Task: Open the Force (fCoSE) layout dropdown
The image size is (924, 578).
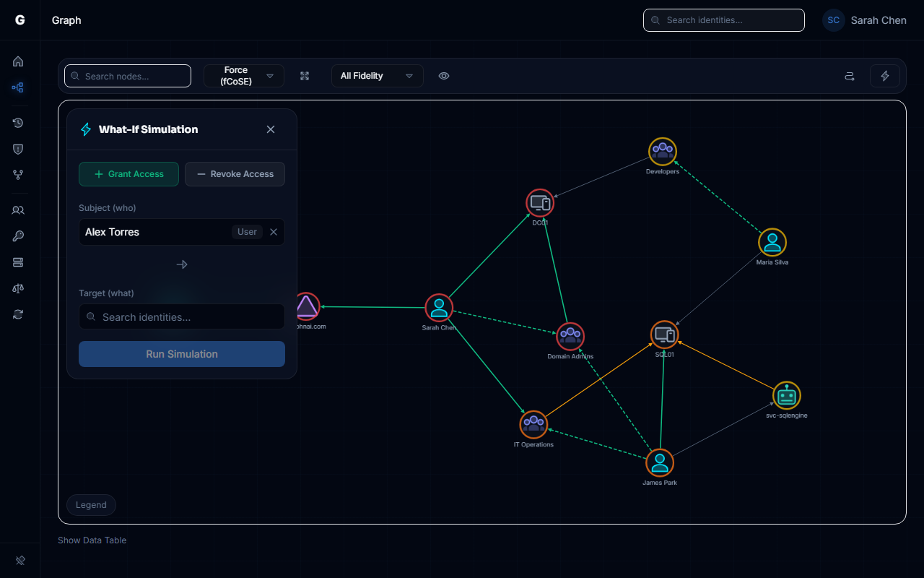Action: [244, 76]
